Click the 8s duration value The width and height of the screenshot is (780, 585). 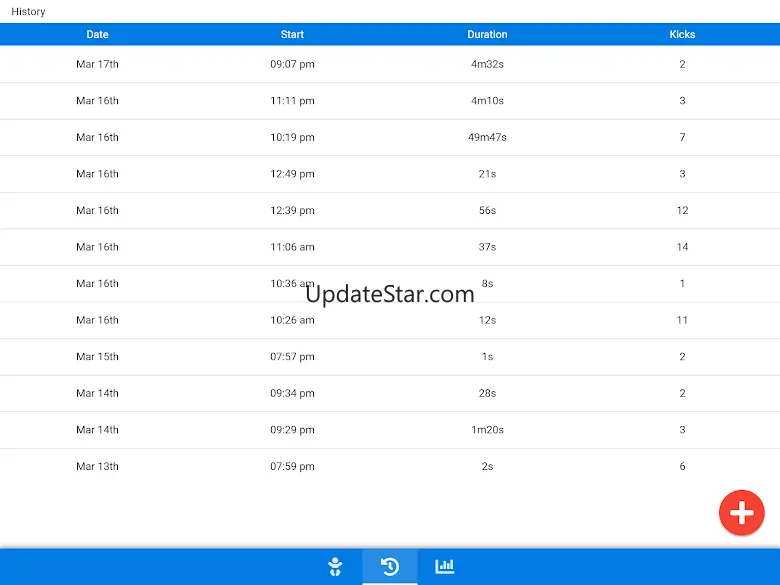click(x=487, y=284)
